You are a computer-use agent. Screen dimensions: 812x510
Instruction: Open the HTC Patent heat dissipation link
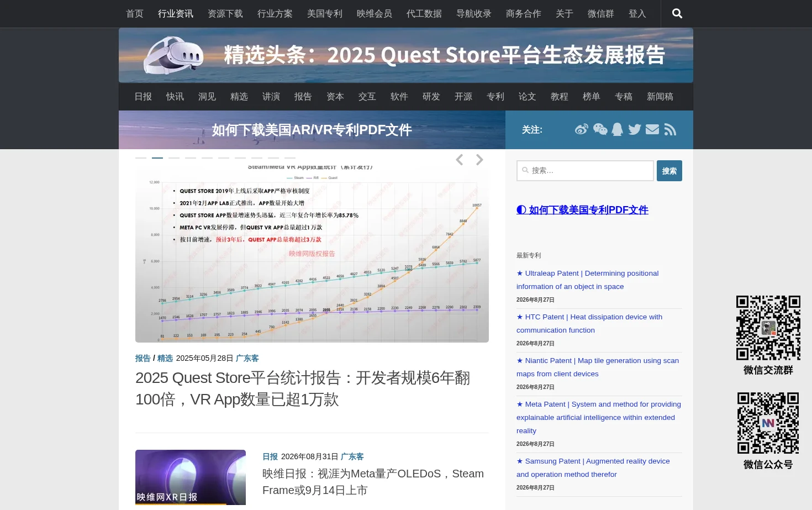589,323
